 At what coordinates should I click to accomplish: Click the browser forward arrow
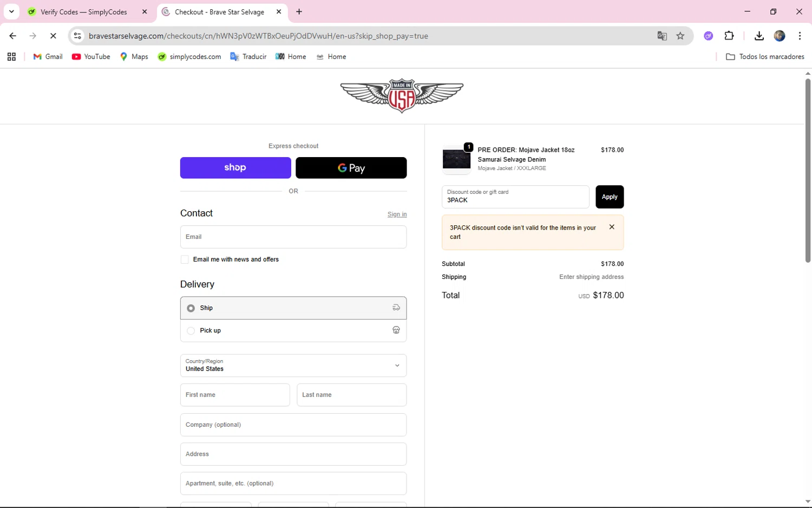click(x=33, y=36)
